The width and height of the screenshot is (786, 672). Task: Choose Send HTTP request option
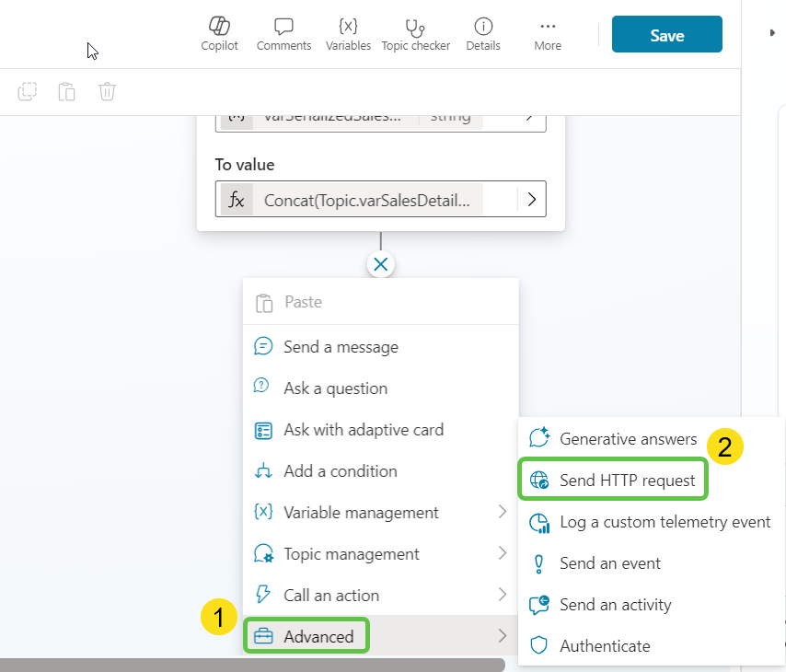click(x=627, y=481)
